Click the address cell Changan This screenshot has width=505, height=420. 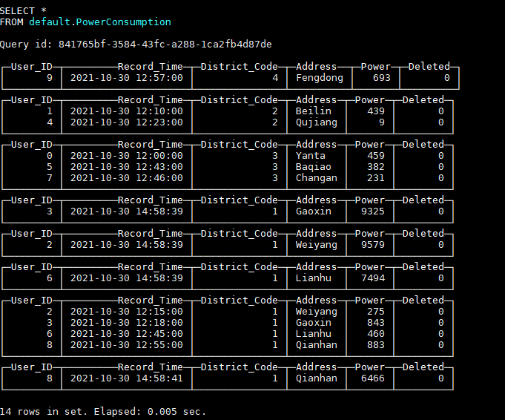click(x=316, y=178)
